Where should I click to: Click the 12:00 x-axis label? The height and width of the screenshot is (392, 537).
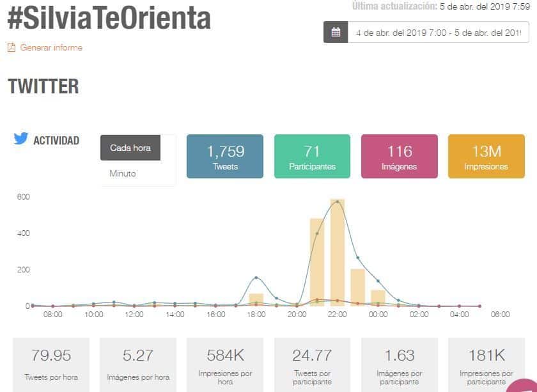point(134,315)
